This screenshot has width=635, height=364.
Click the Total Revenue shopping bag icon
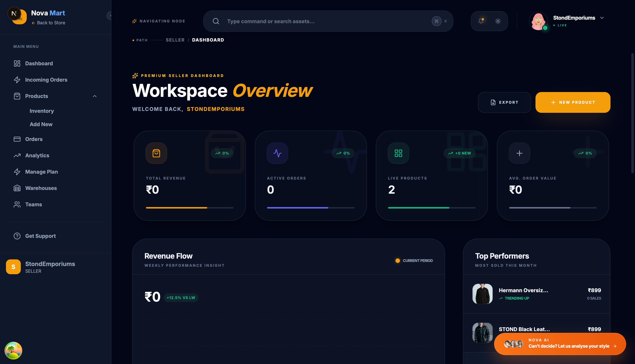(x=156, y=153)
